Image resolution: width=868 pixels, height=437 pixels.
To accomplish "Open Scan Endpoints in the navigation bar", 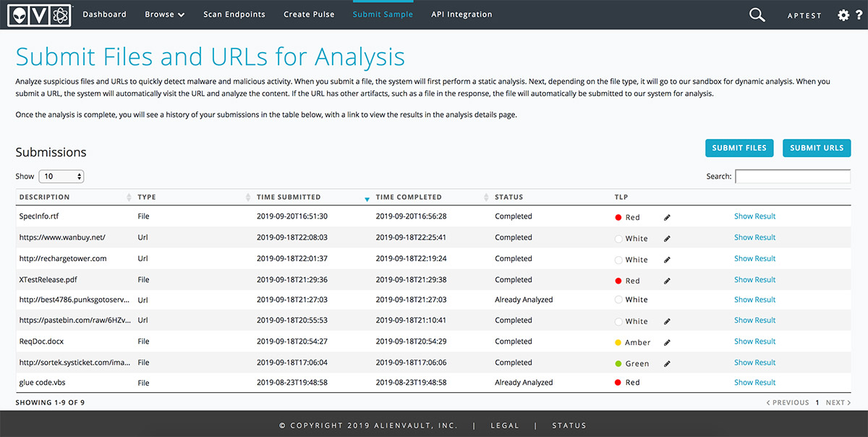I will click(234, 14).
